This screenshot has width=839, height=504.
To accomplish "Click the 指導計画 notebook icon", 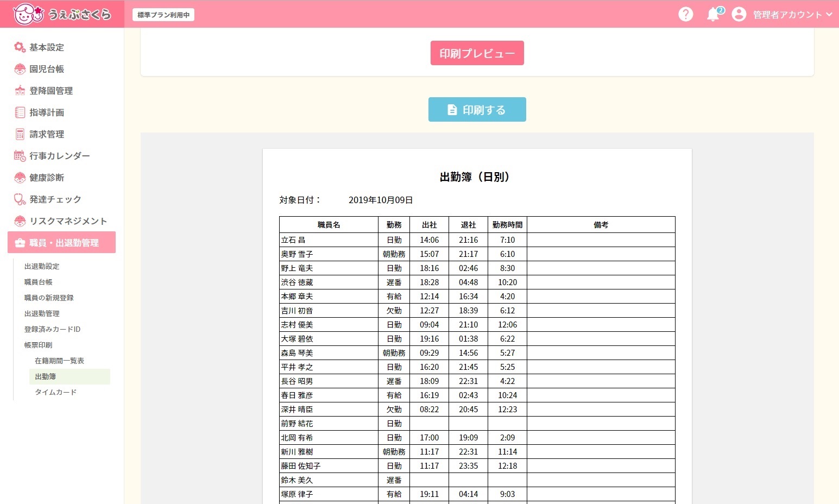I will [x=20, y=112].
